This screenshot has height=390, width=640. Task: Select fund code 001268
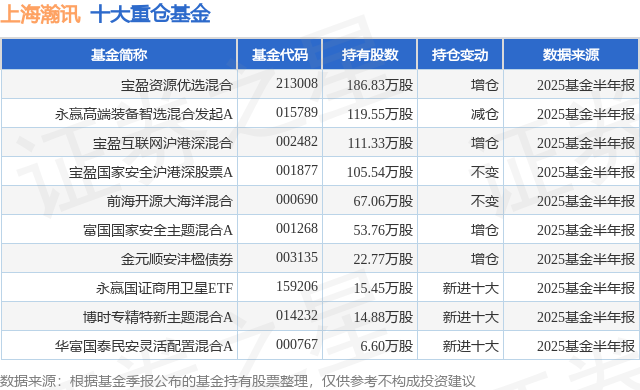click(x=297, y=228)
